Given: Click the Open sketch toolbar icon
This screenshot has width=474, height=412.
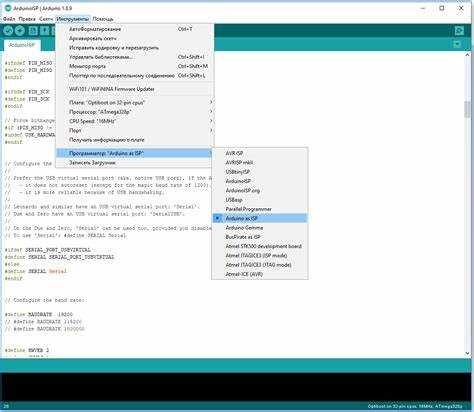Looking at the screenshot, I should click(x=44, y=31).
